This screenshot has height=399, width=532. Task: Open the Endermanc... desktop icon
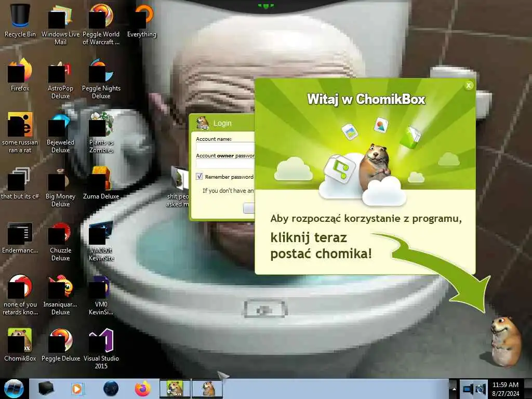point(20,237)
